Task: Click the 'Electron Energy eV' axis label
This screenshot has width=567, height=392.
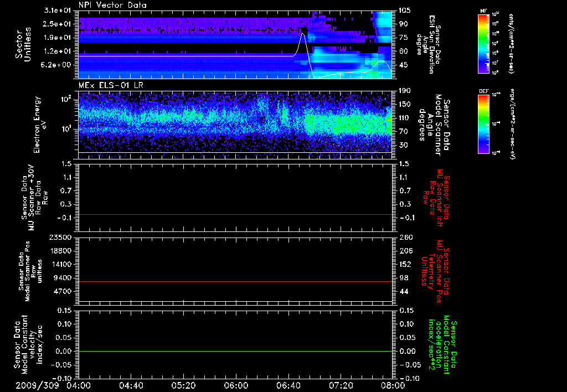Action: pos(41,125)
